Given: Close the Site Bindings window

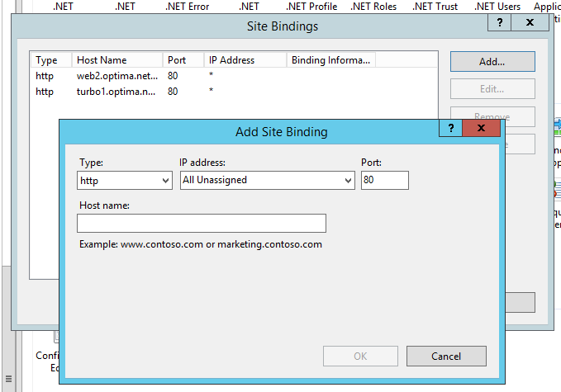Looking at the screenshot, I should point(530,23).
